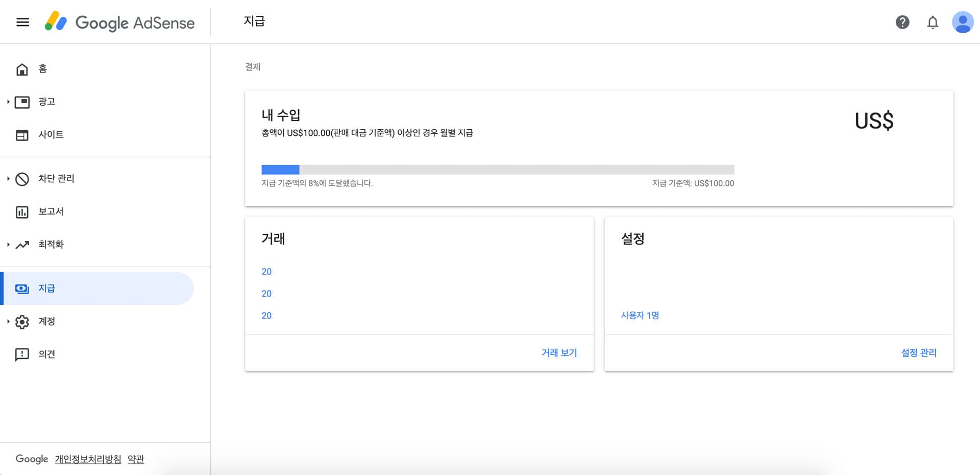Click the '총액이 US$100.00' description line
The width and height of the screenshot is (980, 475).
tap(367, 133)
